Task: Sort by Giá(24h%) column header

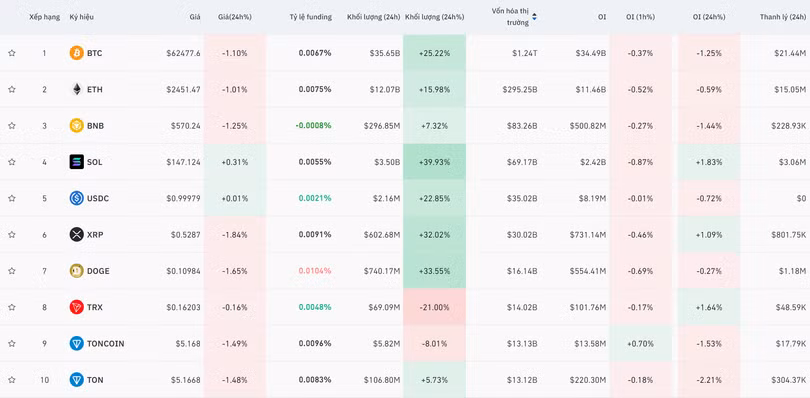Action: [235, 17]
